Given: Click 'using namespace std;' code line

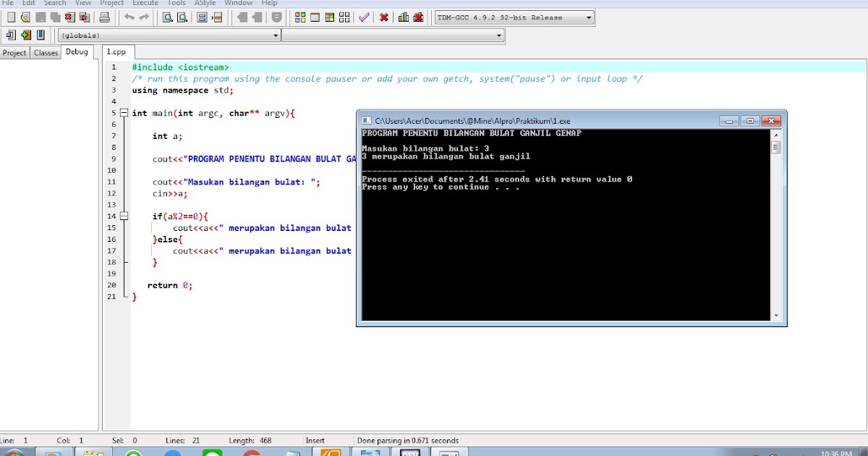Looking at the screenshot, I should coord(183,90).
